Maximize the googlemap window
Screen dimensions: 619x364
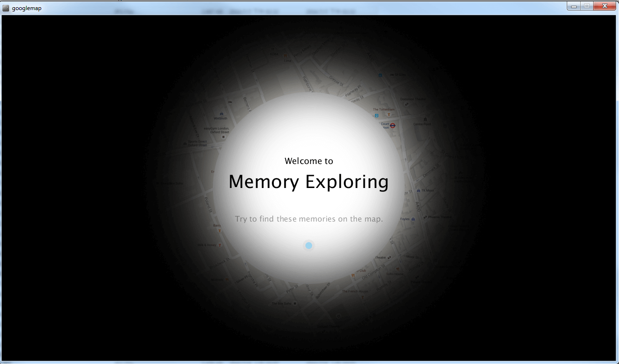(x=586, y=6)
